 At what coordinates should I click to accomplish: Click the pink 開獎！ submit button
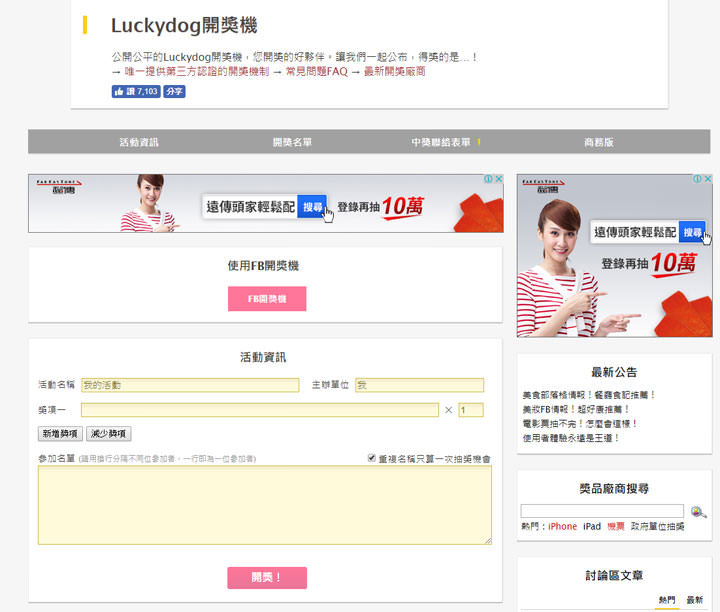(x=267, y=578)
